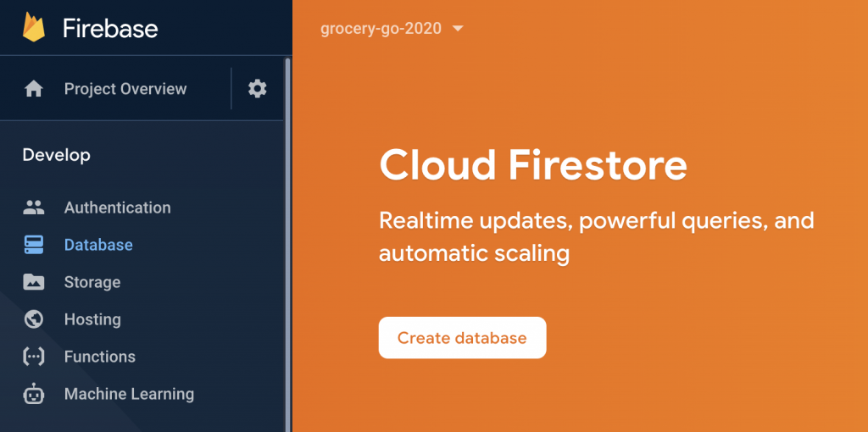The image size is (868, 432).
Task: Click the home icon beside Project Overview
Action: coord(34,89)
